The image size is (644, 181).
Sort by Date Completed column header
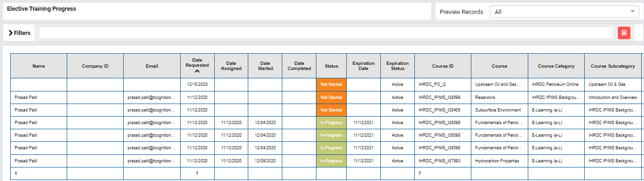(299, 66)
